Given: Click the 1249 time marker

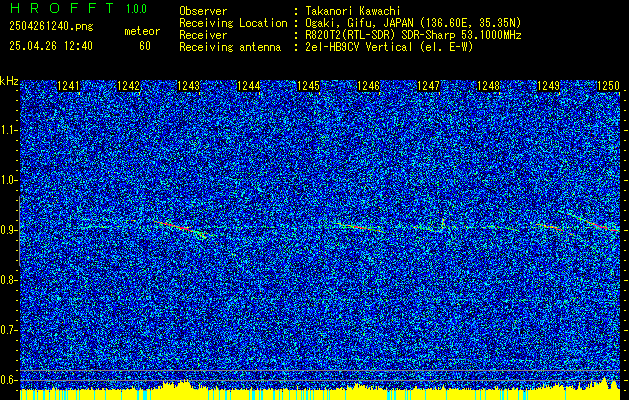Looking at the screenshot, I should (x=548, y=86).
